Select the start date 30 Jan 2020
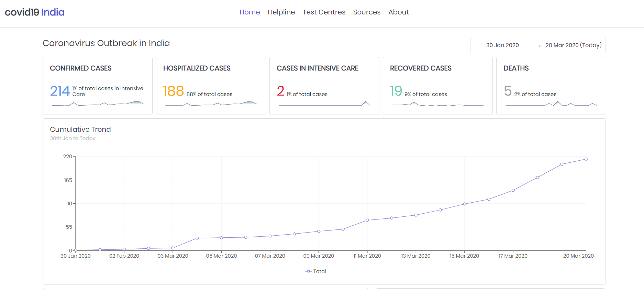Viewport: 644px width, 290px height. pyautogui.click(x=502, y=45)
